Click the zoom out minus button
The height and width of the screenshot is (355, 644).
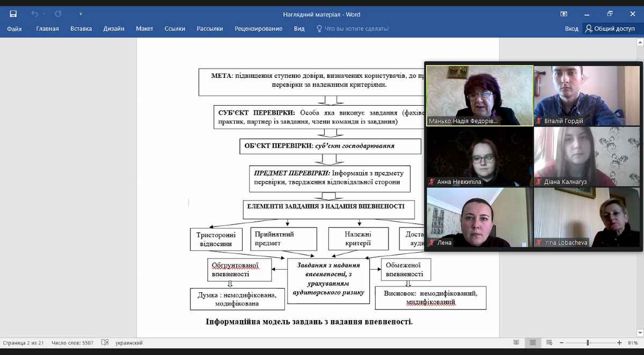click(562, 343)
